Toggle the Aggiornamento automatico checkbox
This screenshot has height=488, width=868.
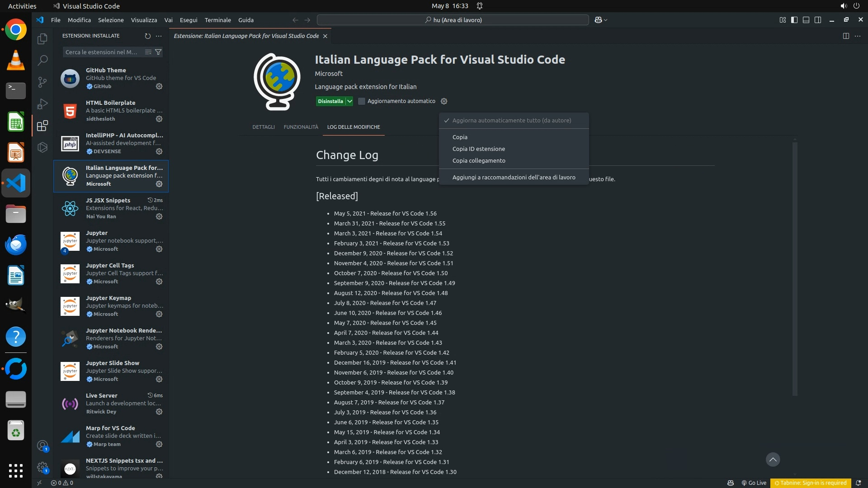(362, 101)
